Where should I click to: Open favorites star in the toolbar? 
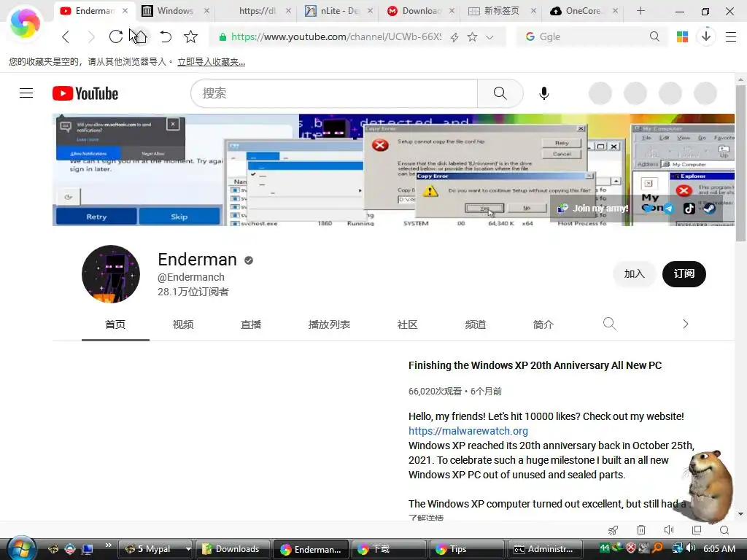tap(190, 36)
